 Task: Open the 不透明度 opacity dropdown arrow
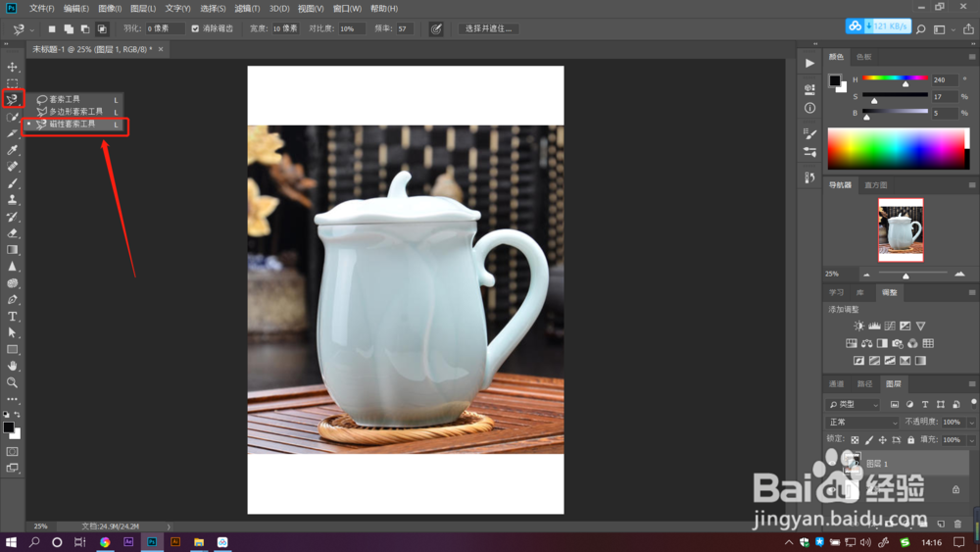pyautogui.click(x=971, y=423)
